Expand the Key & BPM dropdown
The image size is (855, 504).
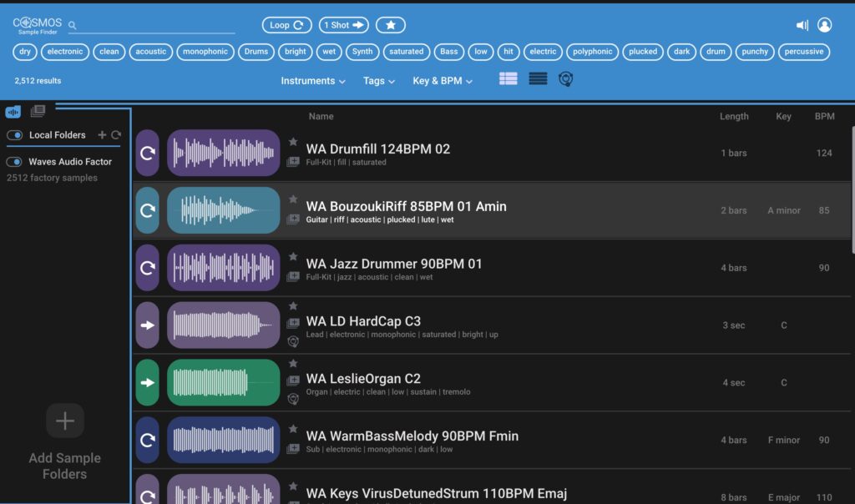coord(443,81)
